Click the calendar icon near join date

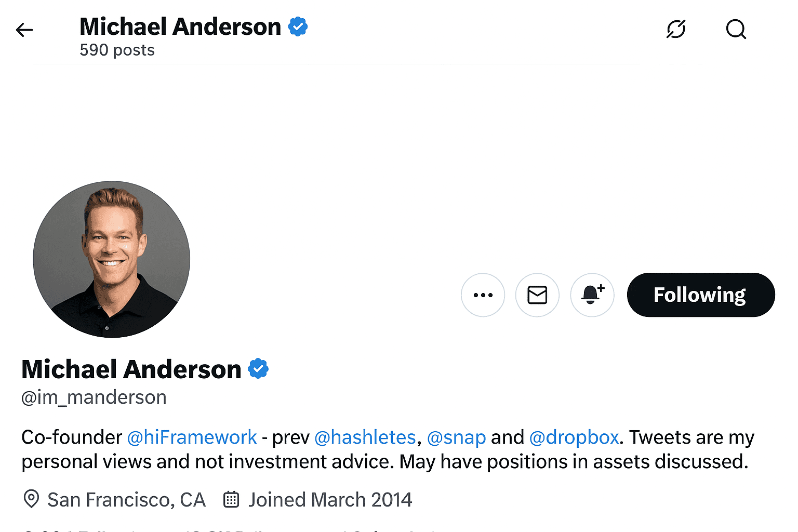(x=231, y=499)
